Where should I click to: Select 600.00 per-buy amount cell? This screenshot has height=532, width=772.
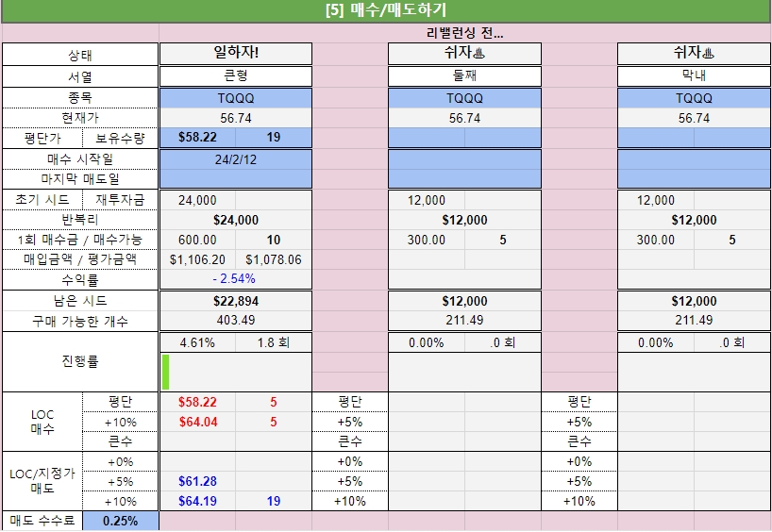point(197,240)
